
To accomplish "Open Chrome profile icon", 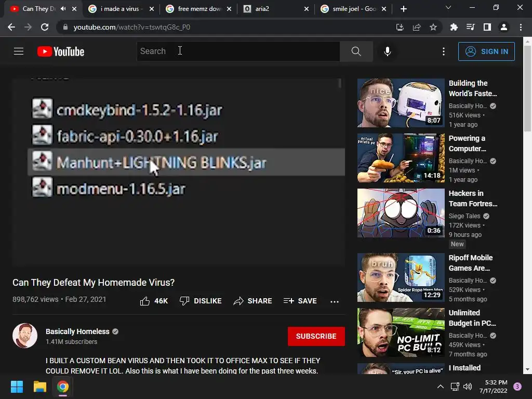I will 504,27.
